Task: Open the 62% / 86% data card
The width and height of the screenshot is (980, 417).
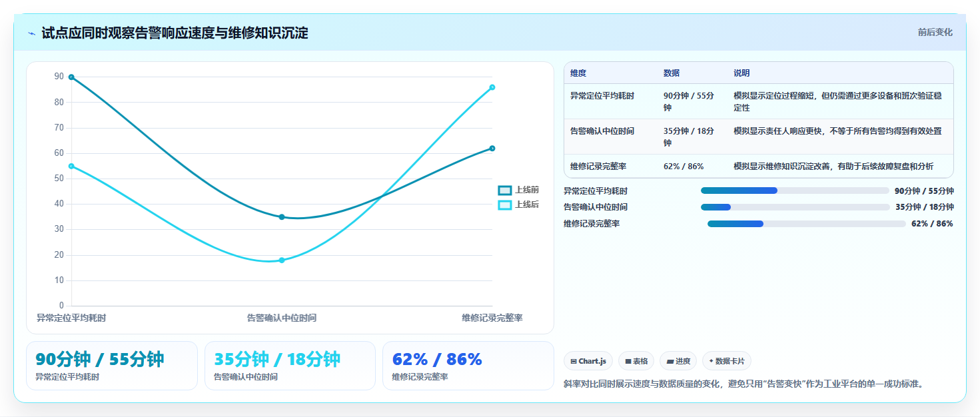Action: 468,366
